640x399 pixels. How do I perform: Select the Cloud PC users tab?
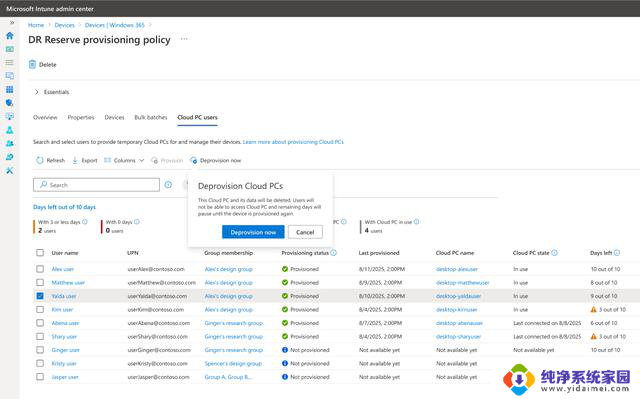pos(197,117)
